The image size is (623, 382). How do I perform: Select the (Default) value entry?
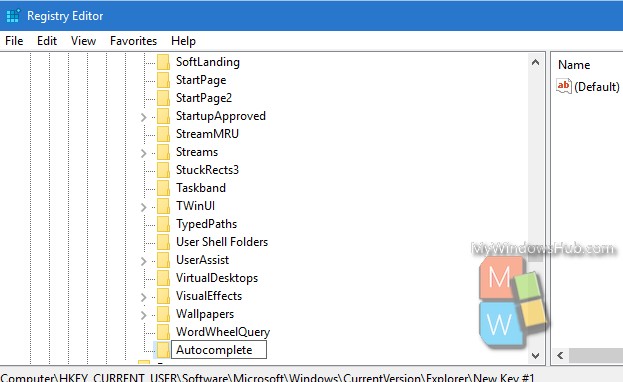click(x=596, y=87)
